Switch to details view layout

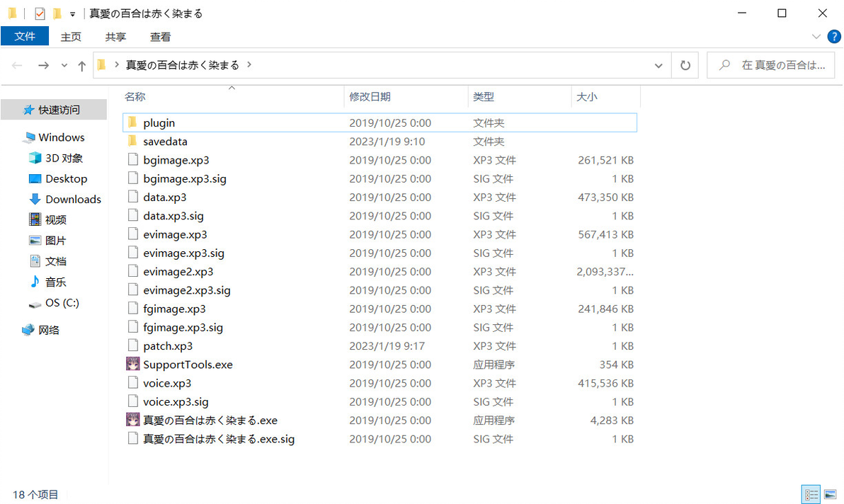pos(811,494)
